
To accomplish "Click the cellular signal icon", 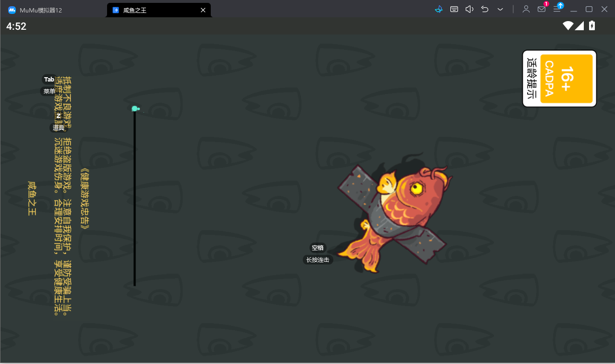I will [x=579, y=26].
